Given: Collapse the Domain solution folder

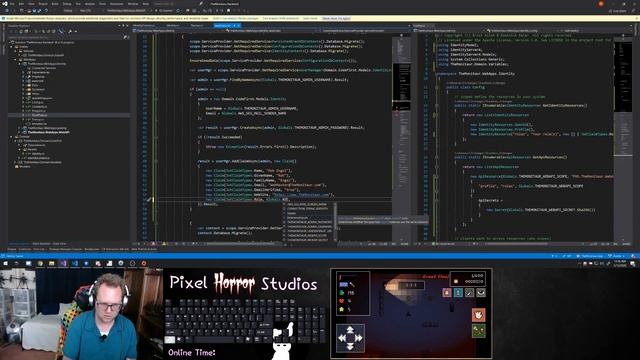Looking at the screenshot, I should click(12, 137).
